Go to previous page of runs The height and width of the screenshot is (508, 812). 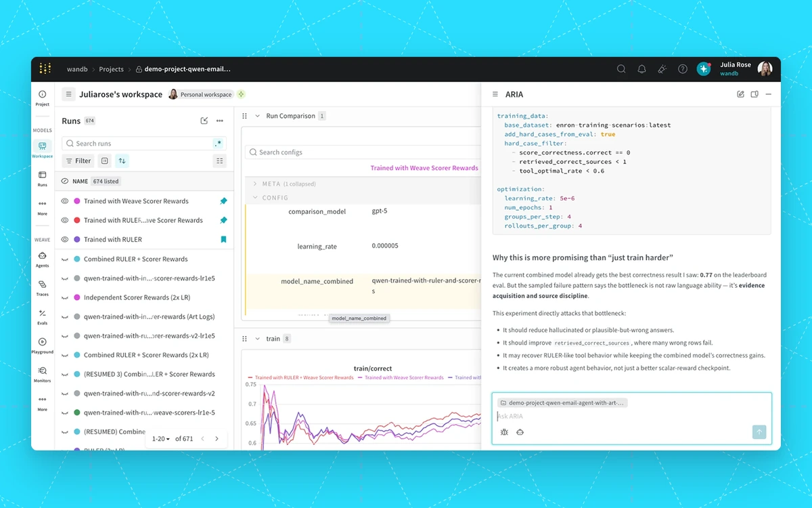click(x=202, y=439)
